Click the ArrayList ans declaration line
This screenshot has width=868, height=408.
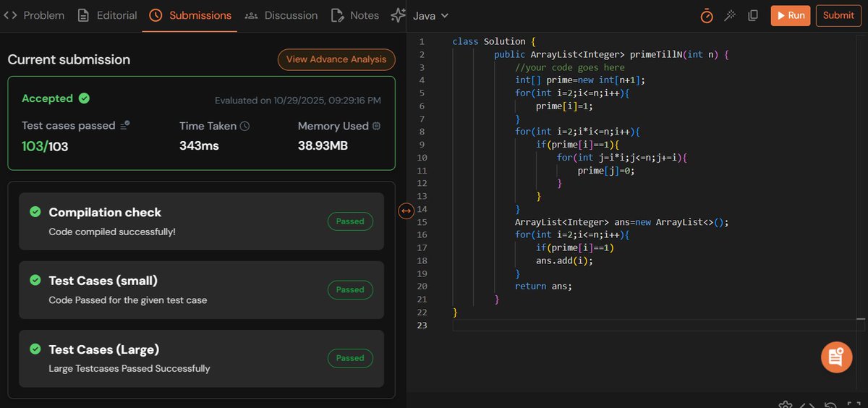click(x=621, y=222)
